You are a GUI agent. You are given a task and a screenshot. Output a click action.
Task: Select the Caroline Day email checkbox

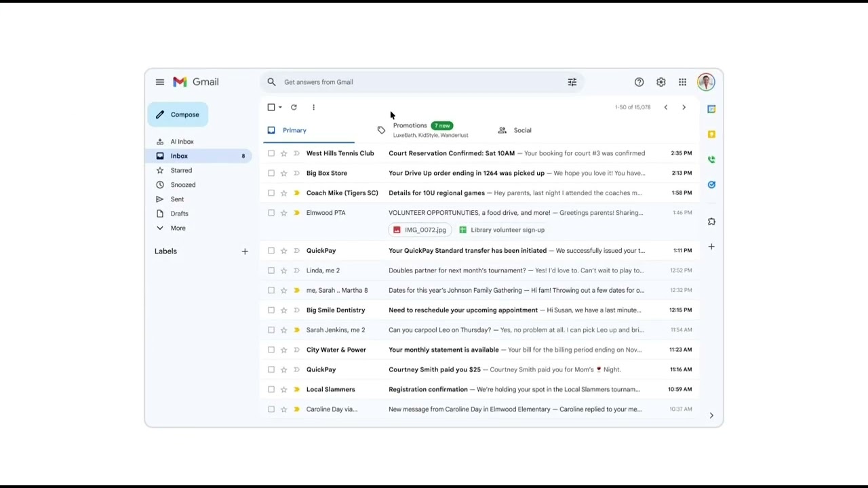pyautogui.click(x=271, y=409)
